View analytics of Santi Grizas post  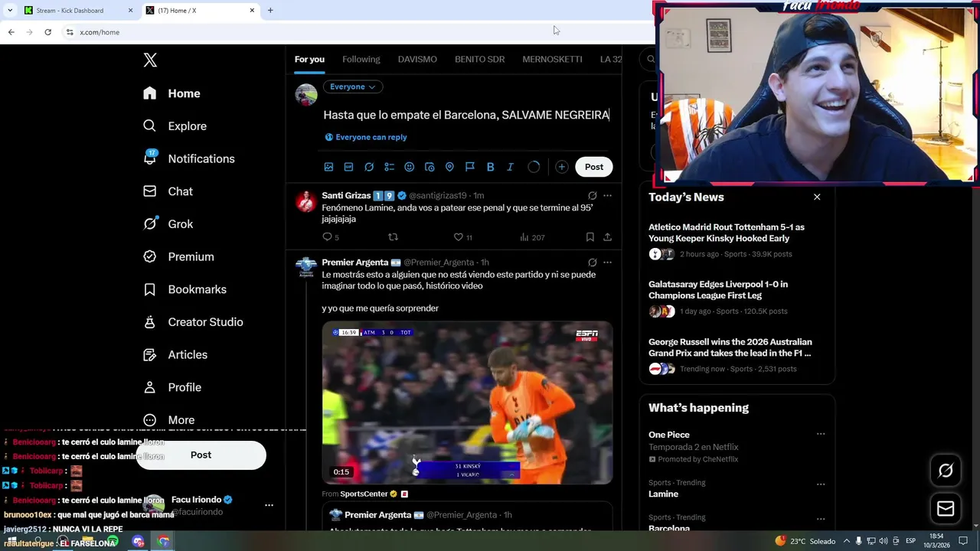coord(531,237)
